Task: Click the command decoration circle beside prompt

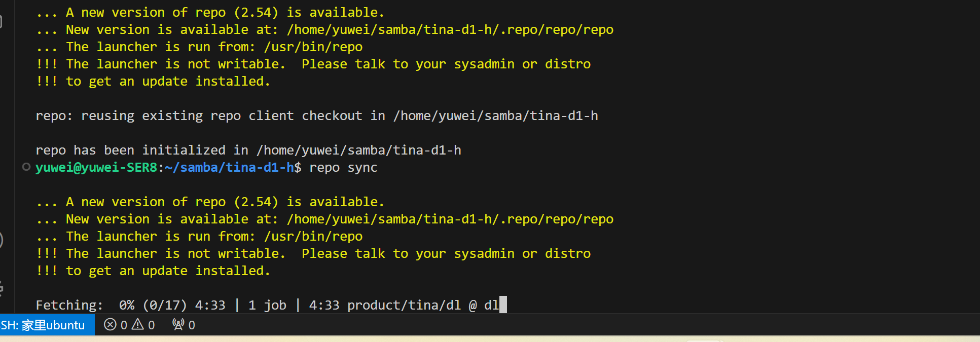Action: pyautogui.click(x=26, y=167)
